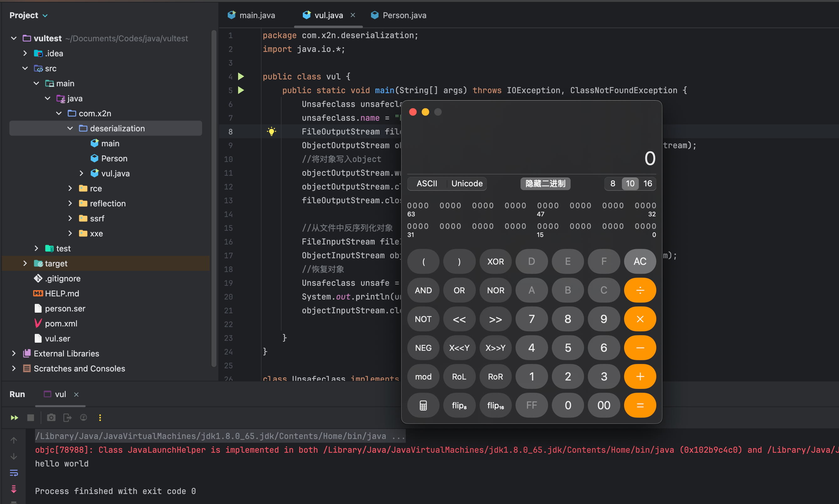The width and height of the screenshot is (839, 504).
Task: Click the pom.xml Maven file icon
Action: pos(38,323)
